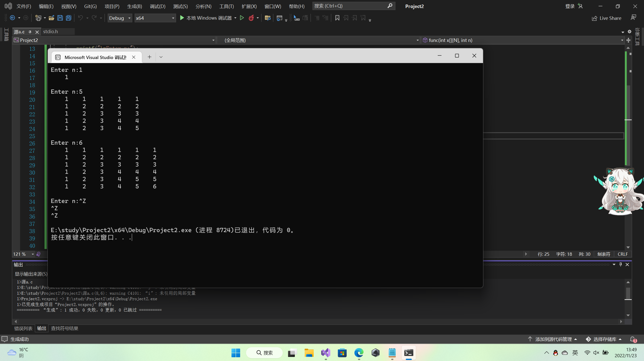
Task: Toggle pin on the Output panel
Action: (620, 264)
